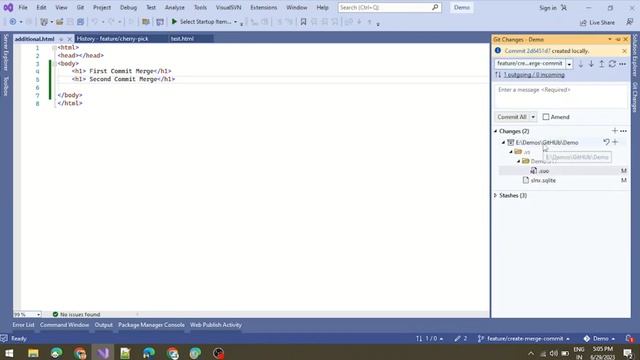Click the Sync circular arrows icon
Screen dimensions: 640x360
[x=612, y=64]
